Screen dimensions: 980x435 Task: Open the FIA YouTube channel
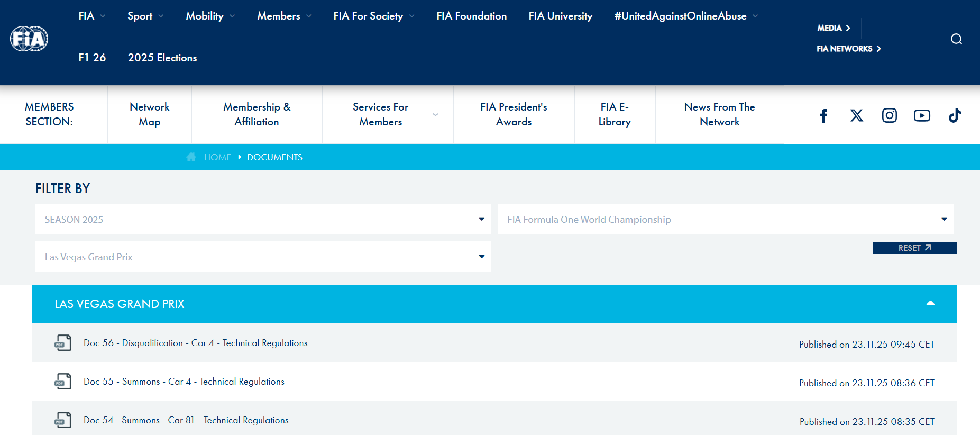[x=922, y=115]
